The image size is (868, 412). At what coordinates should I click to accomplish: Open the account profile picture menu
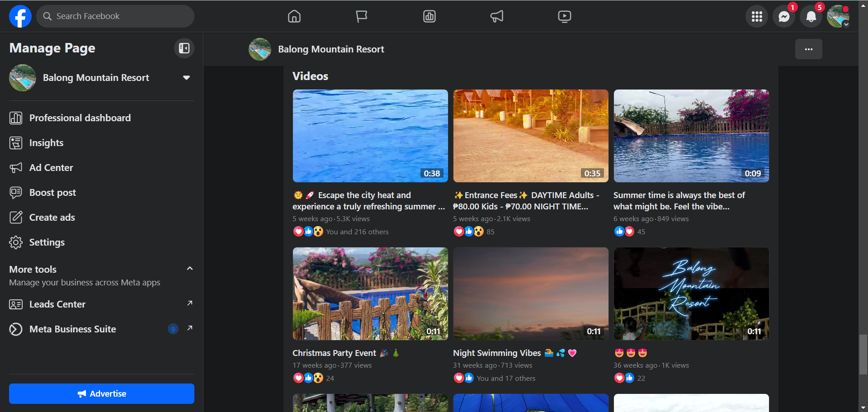(838, 16)
